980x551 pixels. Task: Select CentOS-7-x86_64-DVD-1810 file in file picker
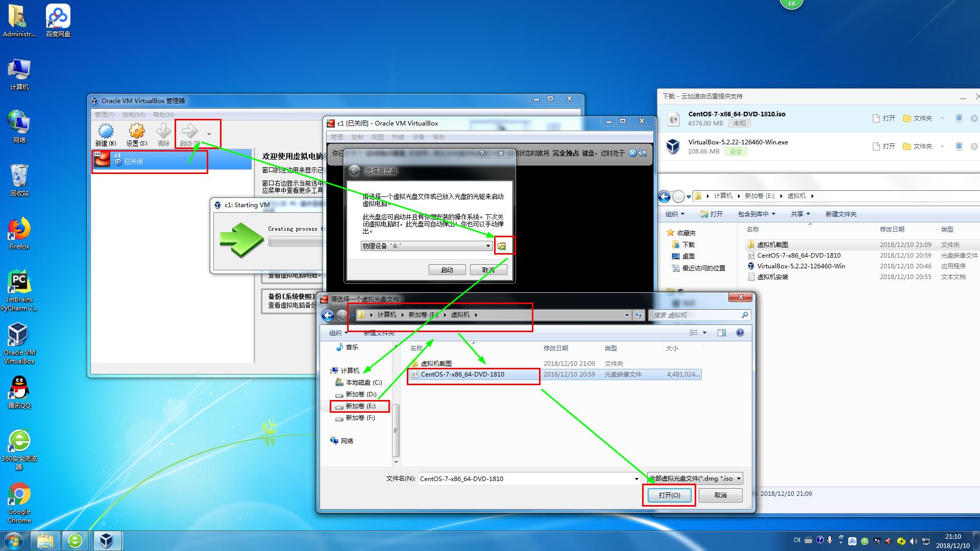[x=462, y=374]
